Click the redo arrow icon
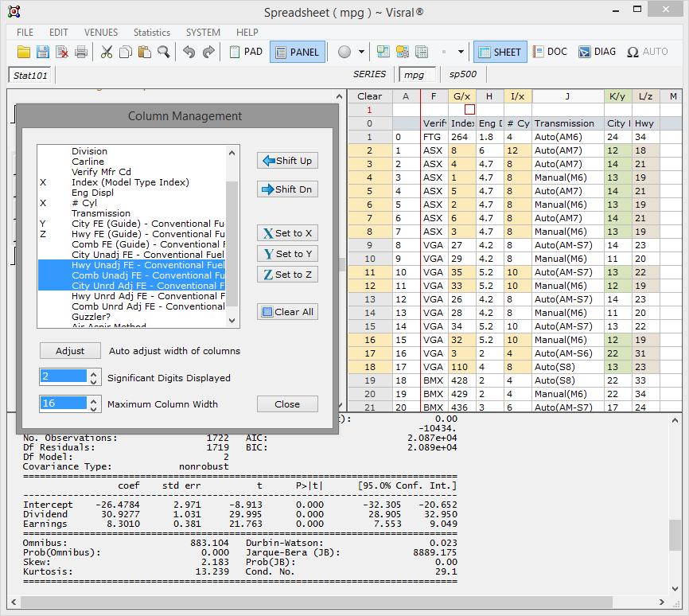Screen dimensions: 689x616 pos(208,53)
